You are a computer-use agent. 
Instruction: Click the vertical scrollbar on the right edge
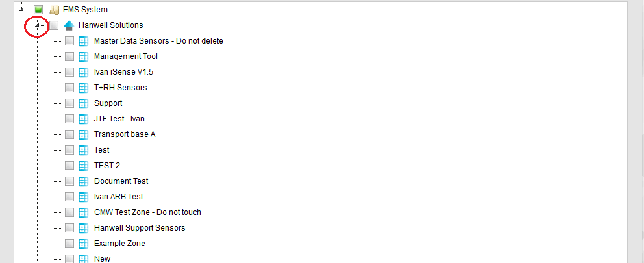pos(642,131)
